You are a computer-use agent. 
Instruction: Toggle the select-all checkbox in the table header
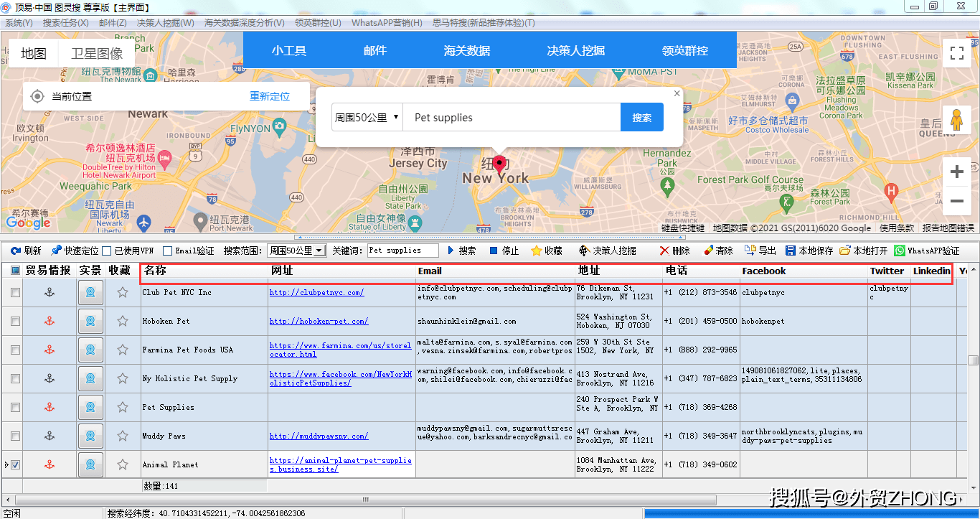(x=15, y=271)
